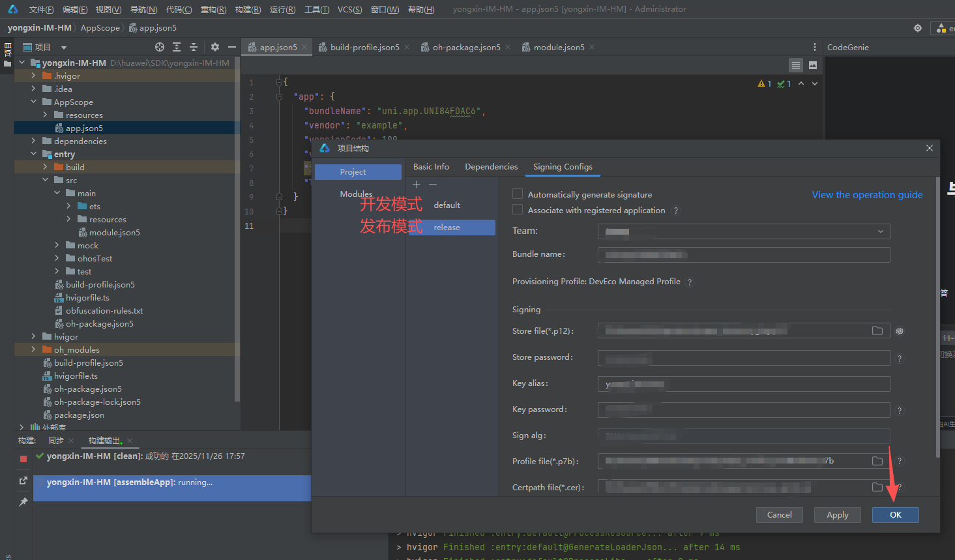Click the Collapse All icon in project panel toolbar
This screenshot has height=560, width=955.
pos(194,47)
